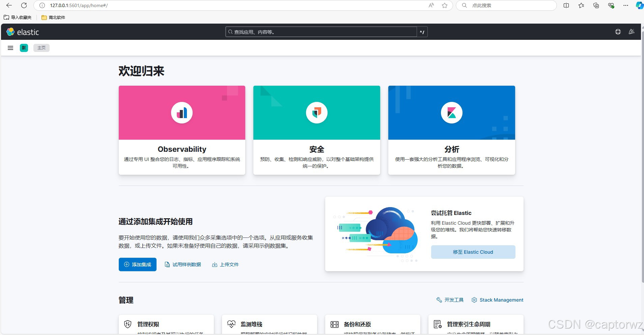Open the browser favorites list icon
The height and width of the screenshot is (335, 644).
(581, 5)
